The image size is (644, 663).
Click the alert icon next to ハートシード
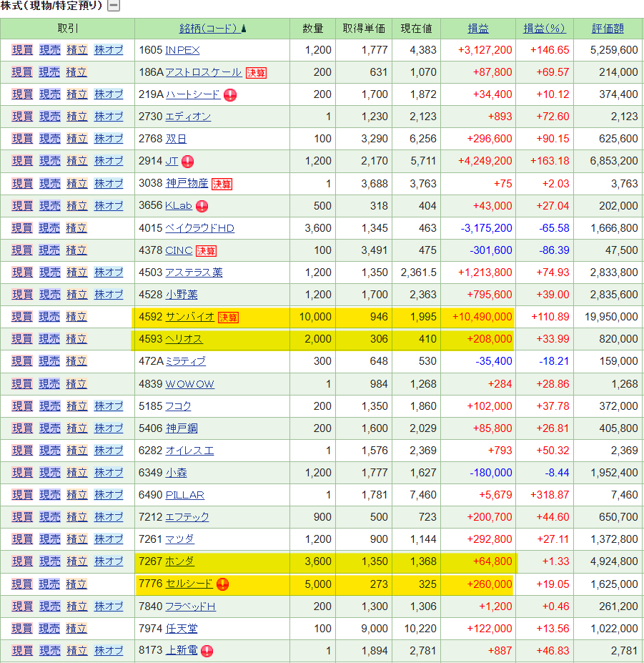point(230,94)
